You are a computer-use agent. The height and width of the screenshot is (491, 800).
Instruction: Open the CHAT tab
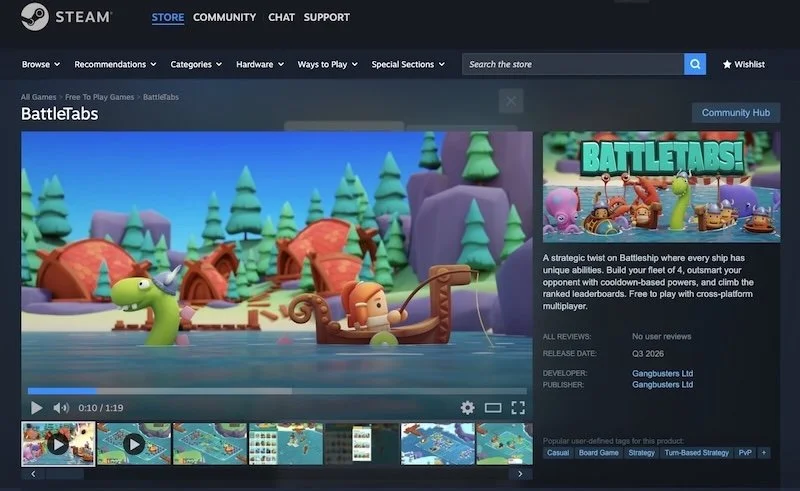click(282, 17)
